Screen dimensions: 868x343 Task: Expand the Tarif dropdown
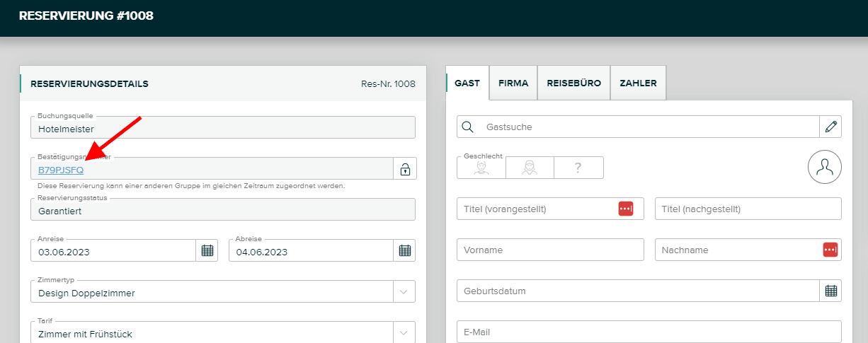click(404, 332)
